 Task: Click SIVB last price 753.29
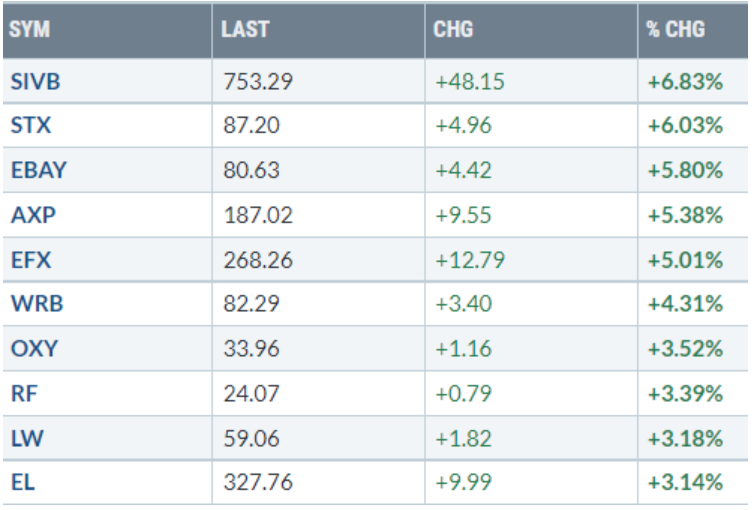pos(257,81)
